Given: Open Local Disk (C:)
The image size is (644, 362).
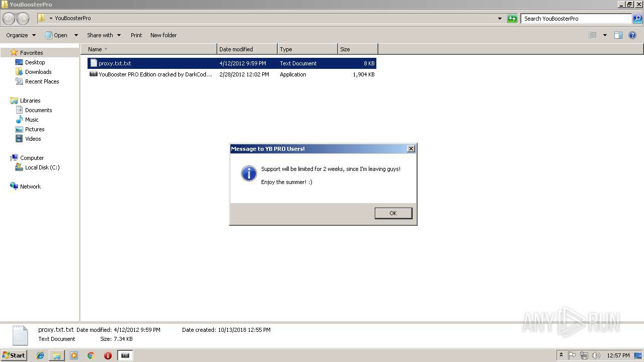Looking at the screenshot, I should [x=42, y=167].
